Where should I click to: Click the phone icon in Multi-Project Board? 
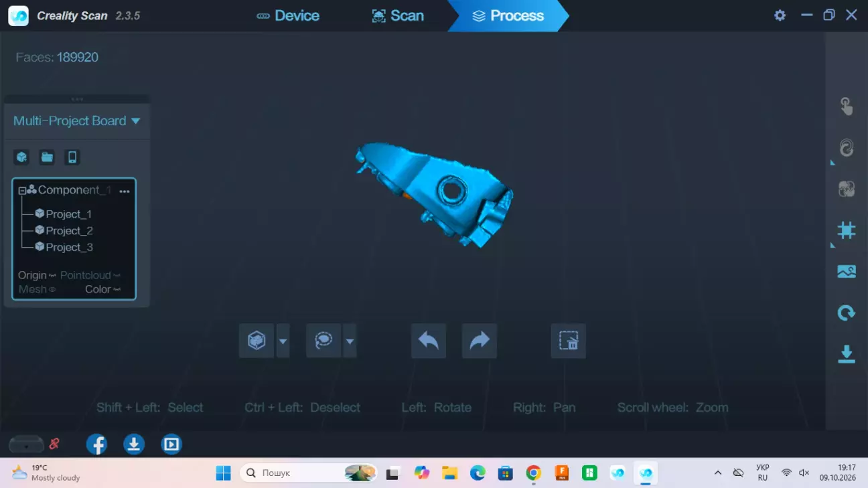(72, 157)
